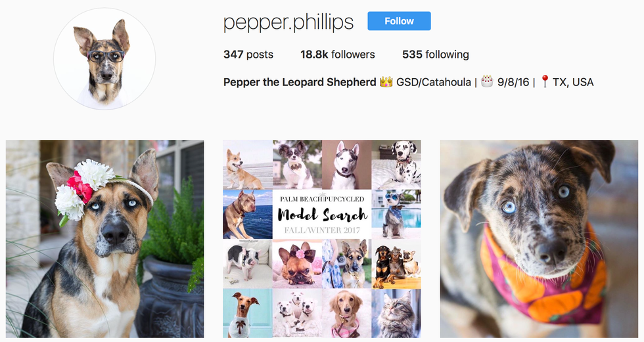The image size is (644, 342).
Task: Click the corgi photo in collage
Action: pos(248,165)
